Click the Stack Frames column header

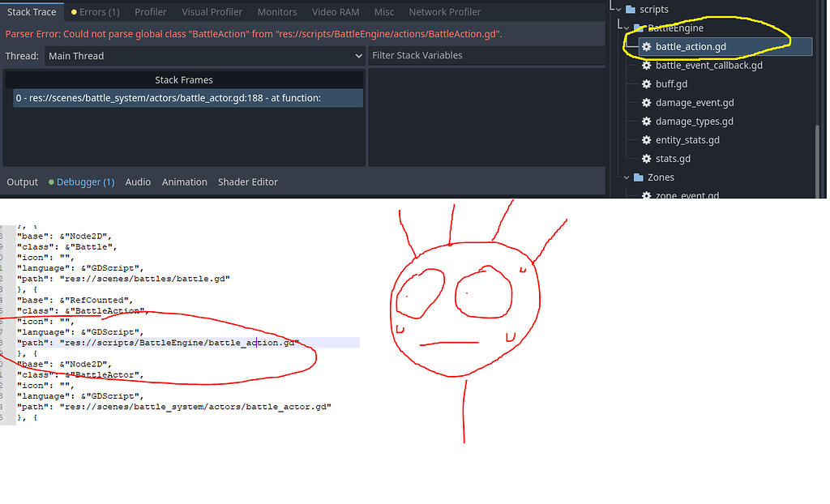(x=184, y=80)
